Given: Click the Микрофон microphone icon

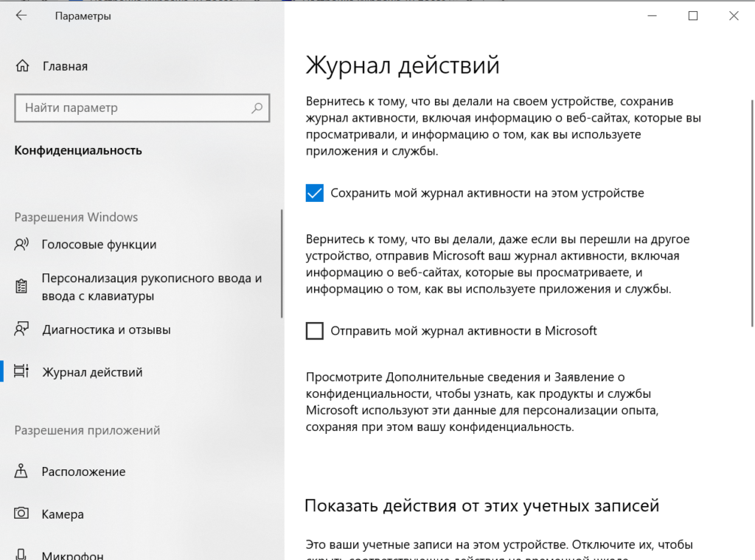Looking at the screenshot, I should (21, 554).
